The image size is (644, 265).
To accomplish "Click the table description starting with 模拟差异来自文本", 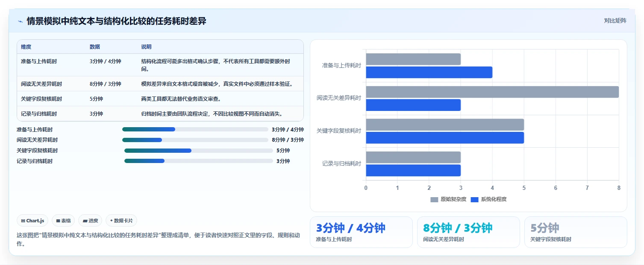I will [217, 84].
